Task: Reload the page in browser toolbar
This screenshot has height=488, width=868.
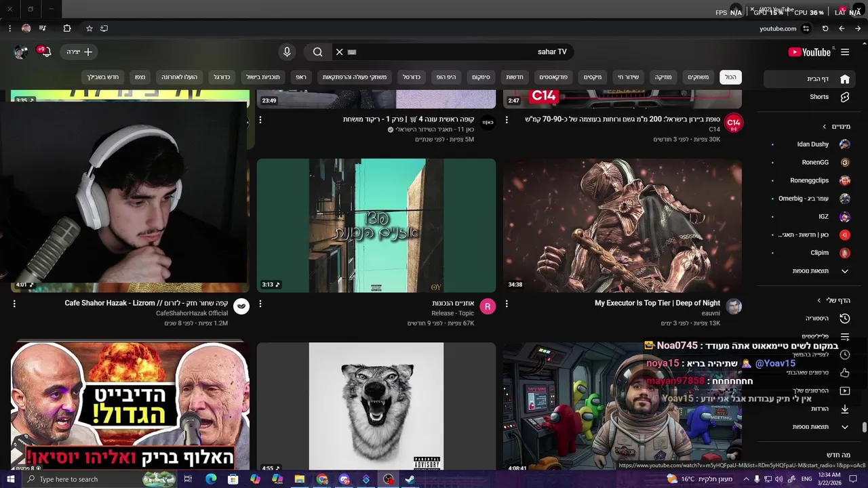Action: tap(825, 28)
